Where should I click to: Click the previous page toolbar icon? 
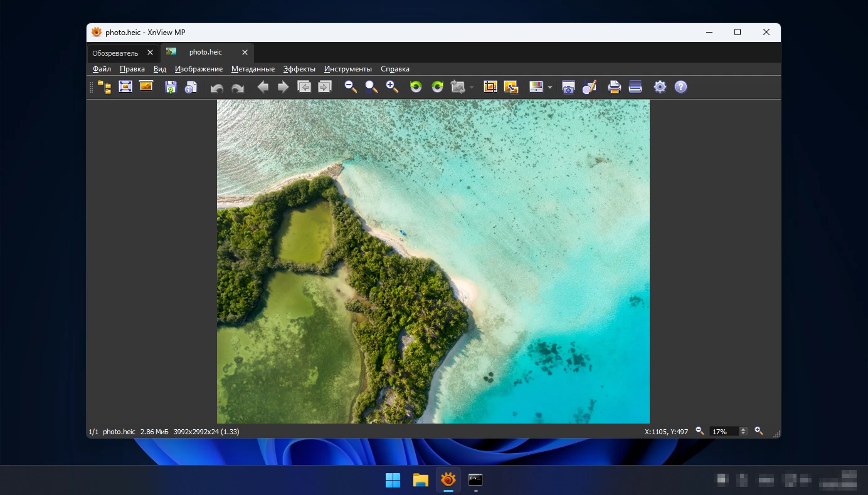point(304,87)
